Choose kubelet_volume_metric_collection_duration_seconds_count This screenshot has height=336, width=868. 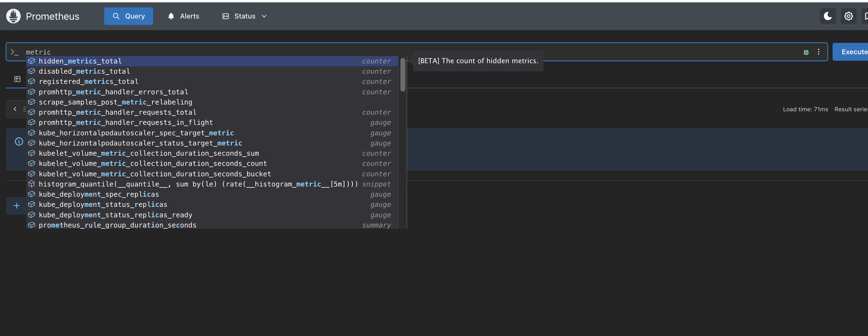[212, 163]
